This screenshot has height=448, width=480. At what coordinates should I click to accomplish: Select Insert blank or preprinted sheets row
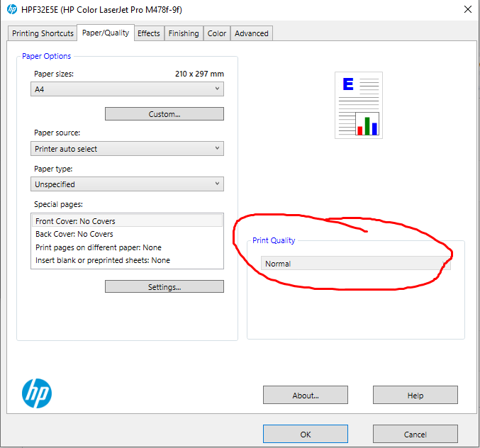127,260
